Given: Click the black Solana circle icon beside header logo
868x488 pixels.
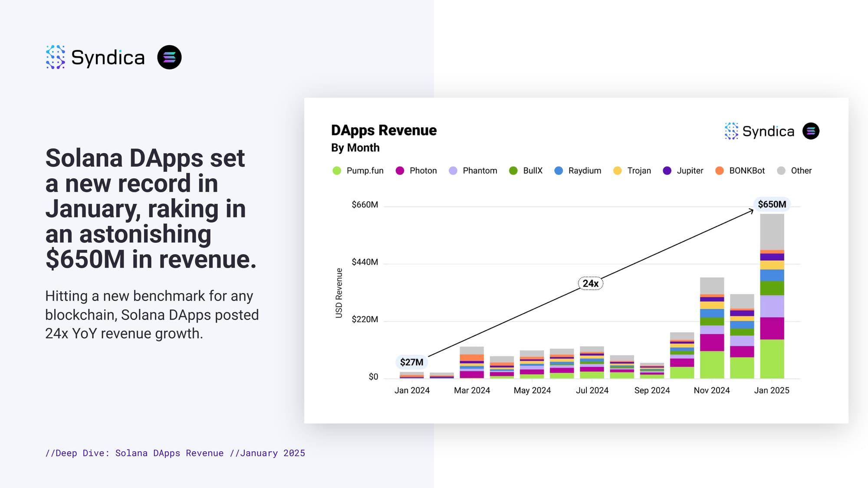Looking at the screenshot, I should 169,57.
